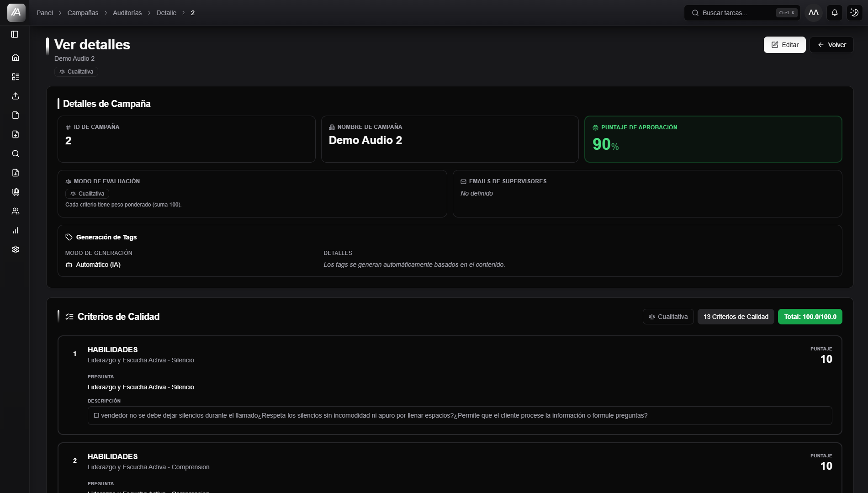Click the Detalles de Campaña section heading
868x493 pixels.
106,104
